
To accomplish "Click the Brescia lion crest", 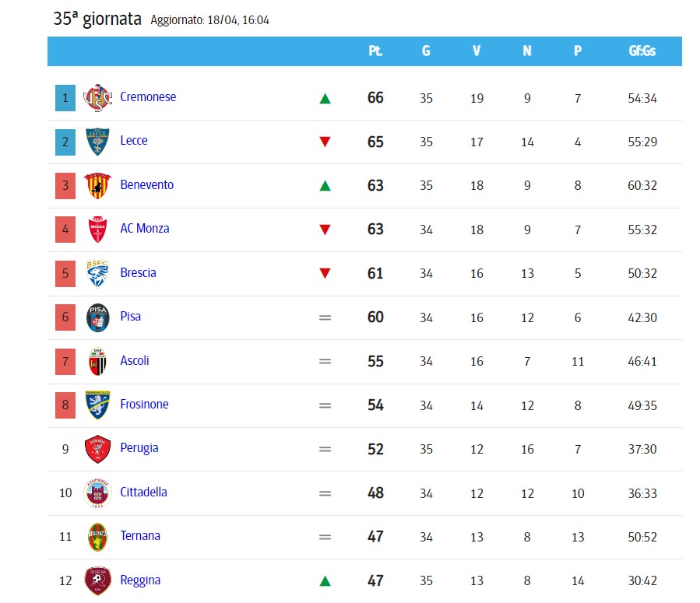I will 98,273.
